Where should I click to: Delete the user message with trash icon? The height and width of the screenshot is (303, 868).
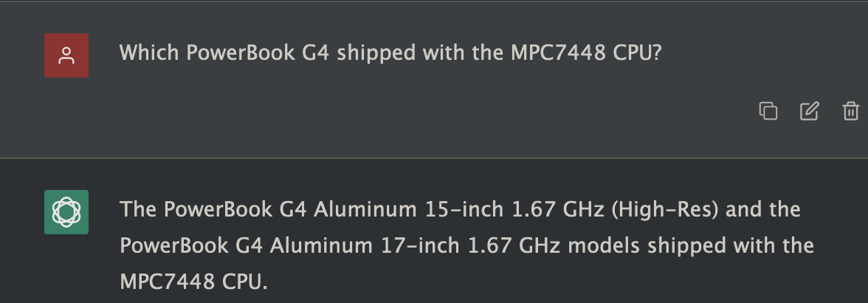(850, 111)
